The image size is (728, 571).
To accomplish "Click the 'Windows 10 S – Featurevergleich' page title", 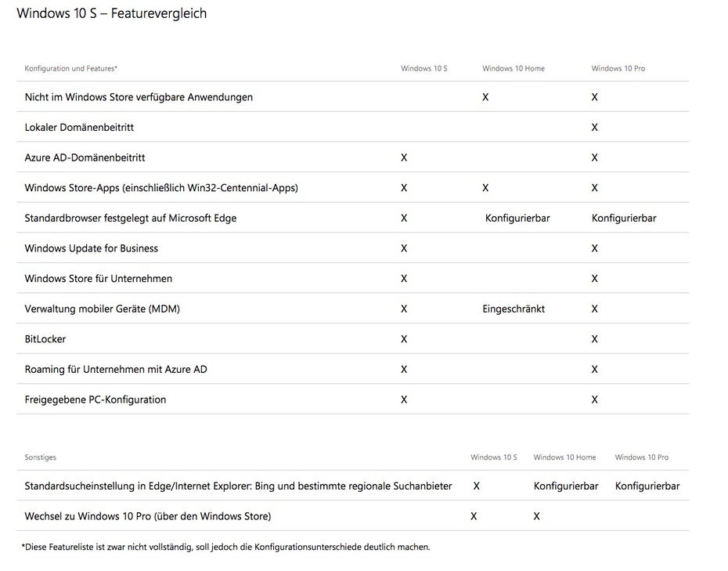I will coord(112,13).
